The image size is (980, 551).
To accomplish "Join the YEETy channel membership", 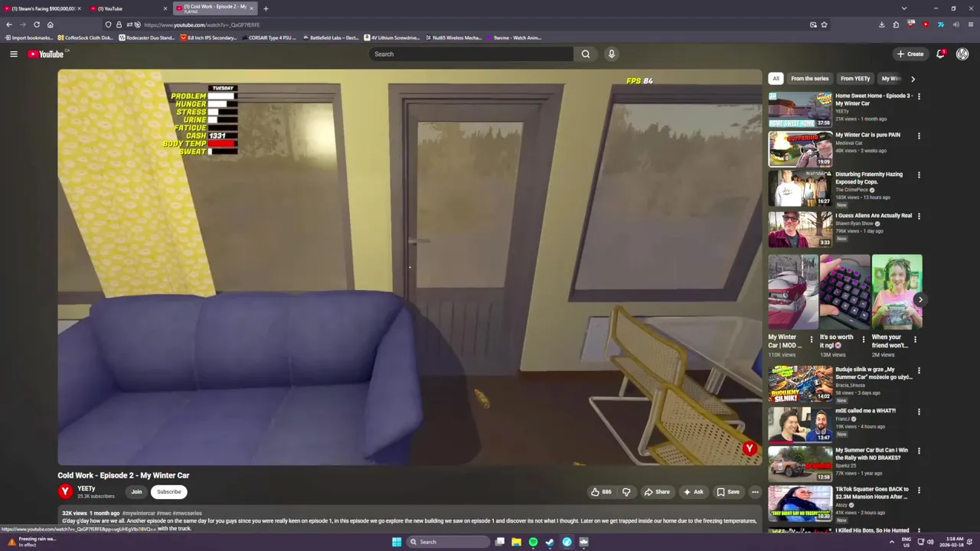I will click(136, 492).
